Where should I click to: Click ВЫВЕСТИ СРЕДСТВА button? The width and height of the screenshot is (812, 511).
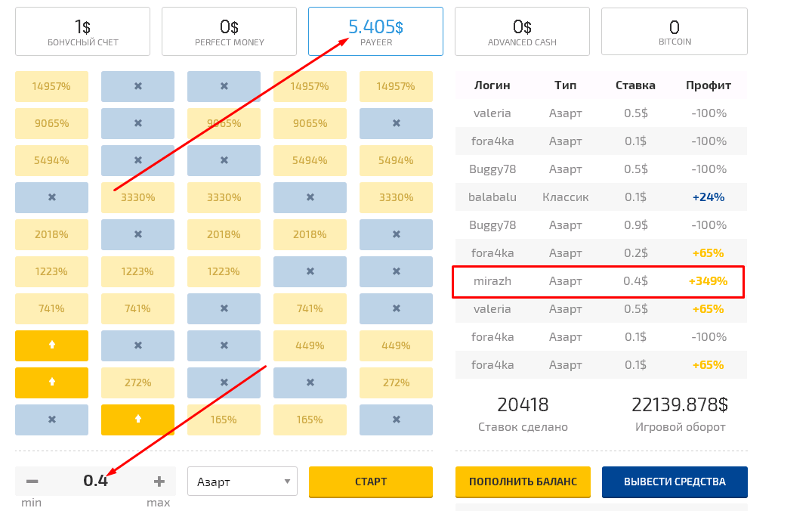(674, 482)
